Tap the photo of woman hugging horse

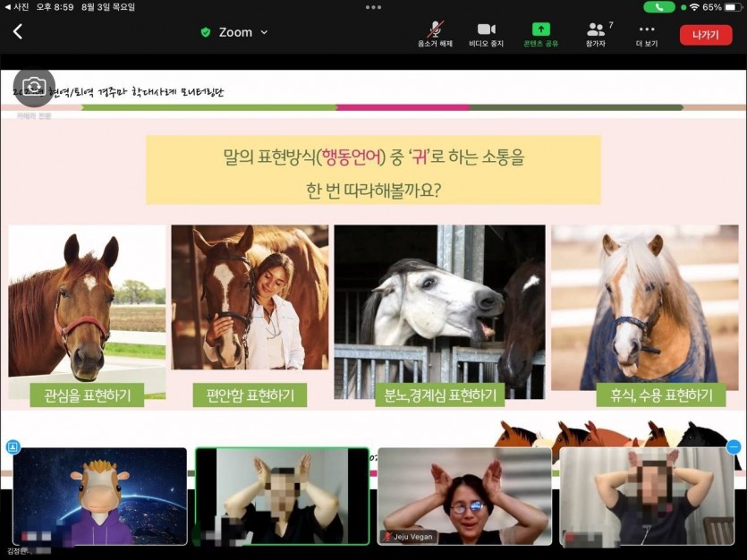point(250,297)
